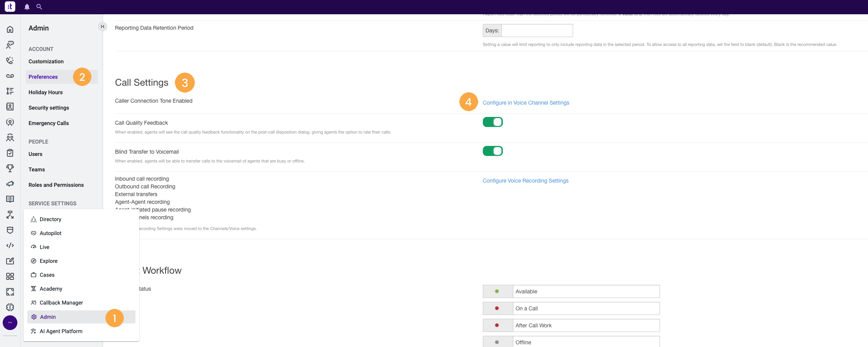Click the Reporting Data Retention Period label
The height and width of the screenshot is (347, 868).
154,28
